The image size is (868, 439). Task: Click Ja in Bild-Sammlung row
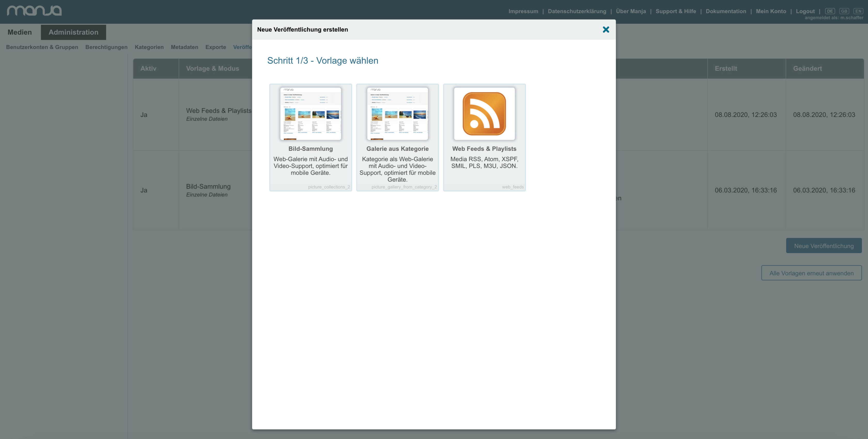coord(144,190)
